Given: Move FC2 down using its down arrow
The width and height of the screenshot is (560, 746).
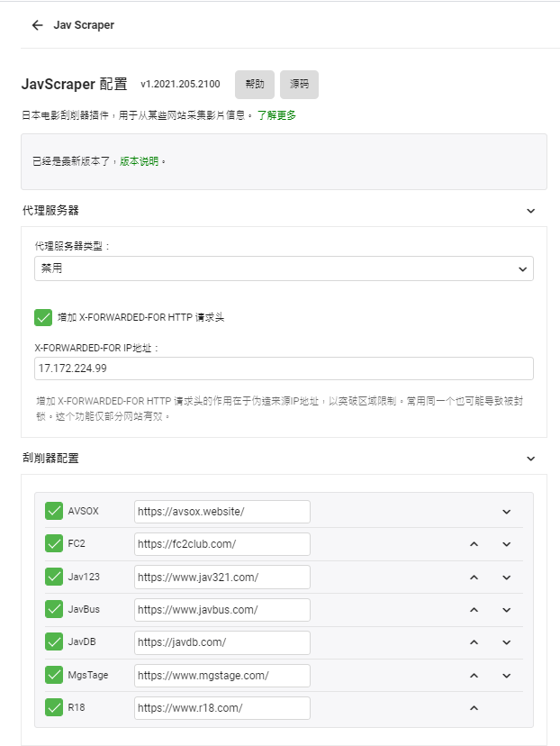Looking at the screenshot, I should (506, 544).
